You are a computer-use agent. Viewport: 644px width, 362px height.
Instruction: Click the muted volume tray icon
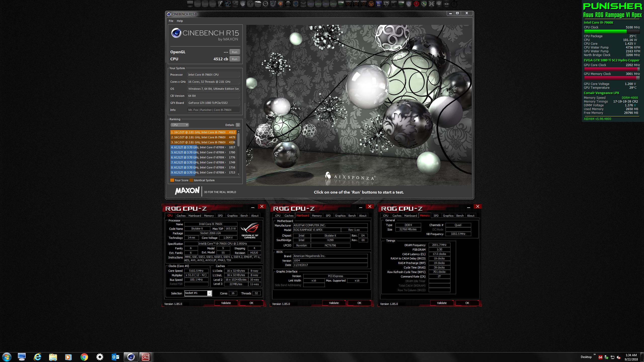tap(619, 357)
